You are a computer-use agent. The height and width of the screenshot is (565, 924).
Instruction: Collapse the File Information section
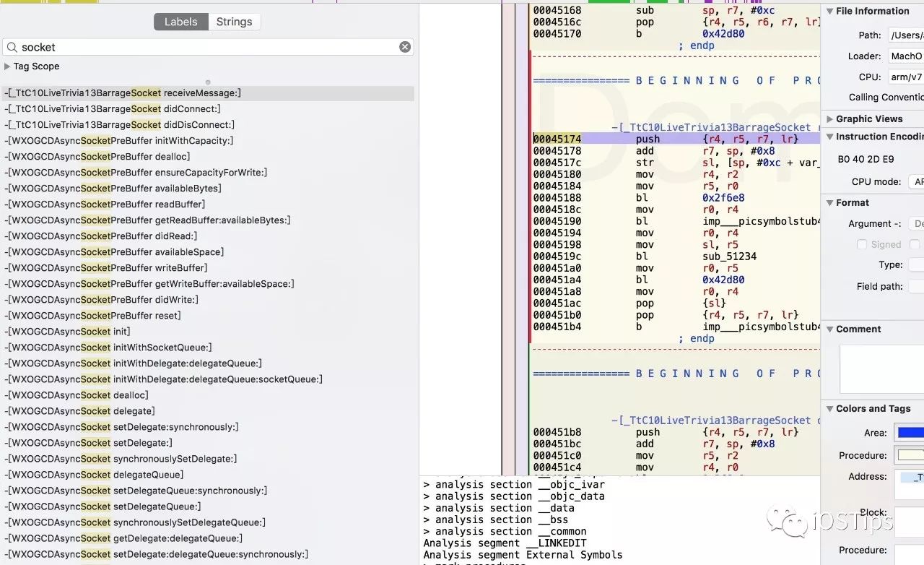point(829,12)
